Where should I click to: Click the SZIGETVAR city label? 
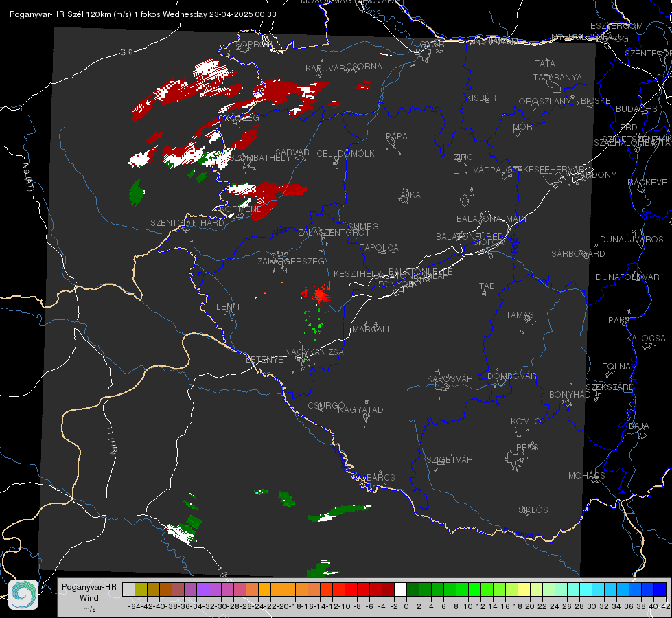[x=450, y=460]
